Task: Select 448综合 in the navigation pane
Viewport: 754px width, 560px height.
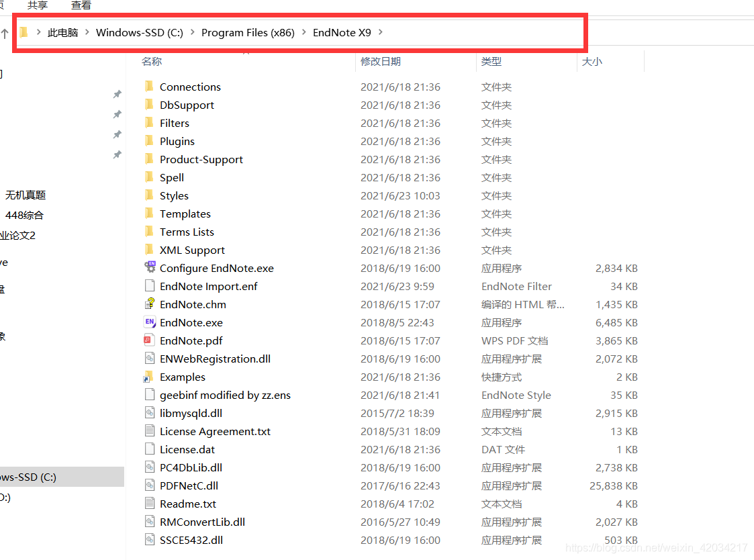Action: coord(25,215)
